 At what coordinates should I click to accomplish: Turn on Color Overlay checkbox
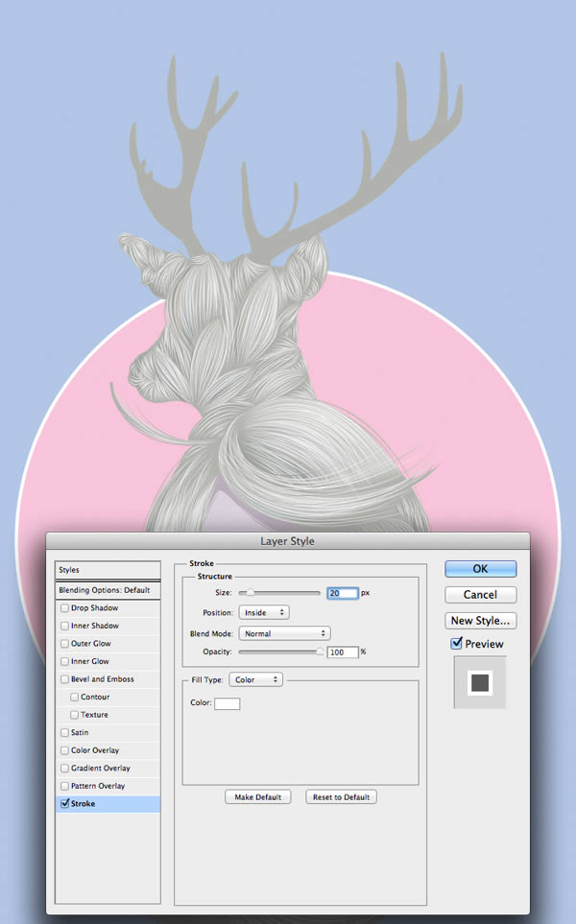[x=65, y=750]
